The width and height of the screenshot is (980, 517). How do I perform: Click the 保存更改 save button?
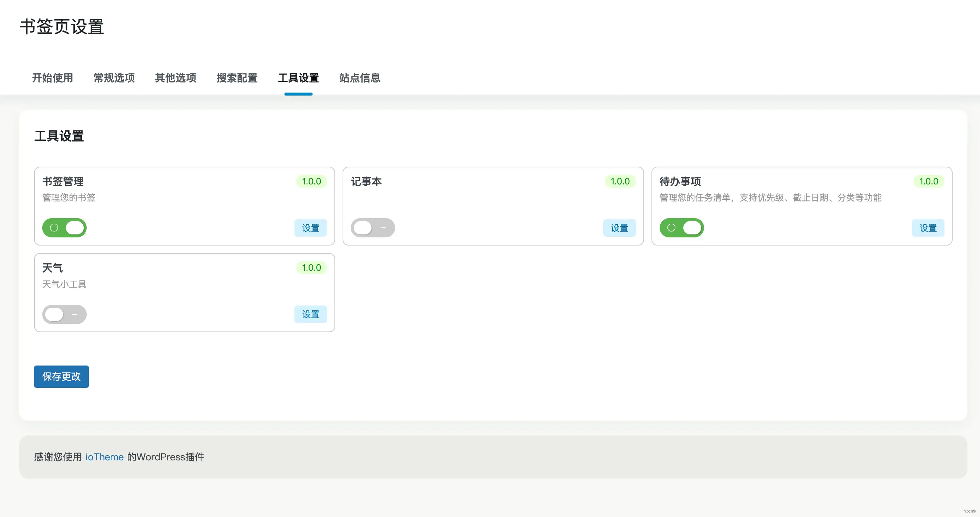coord(61,376)
